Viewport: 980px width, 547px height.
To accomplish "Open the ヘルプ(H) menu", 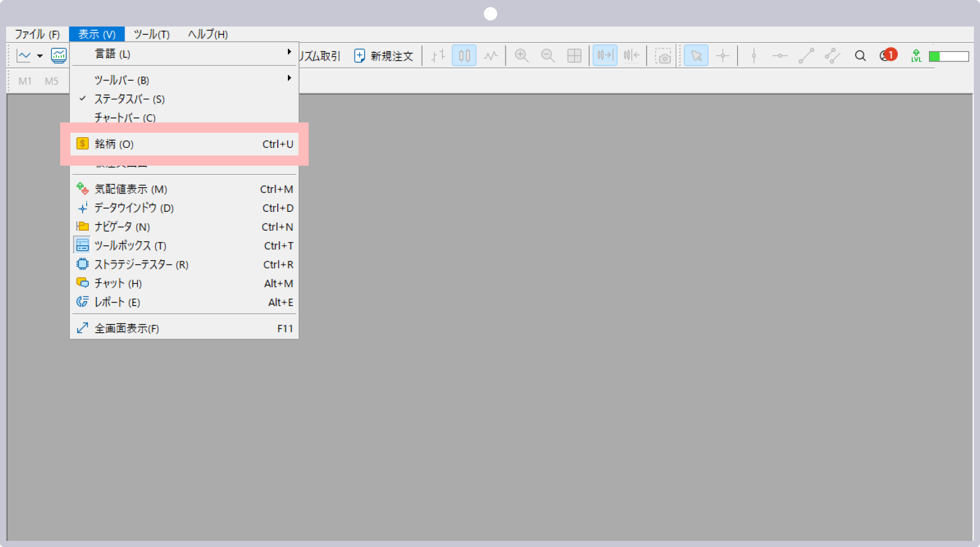I will click(x=208, y=34).
